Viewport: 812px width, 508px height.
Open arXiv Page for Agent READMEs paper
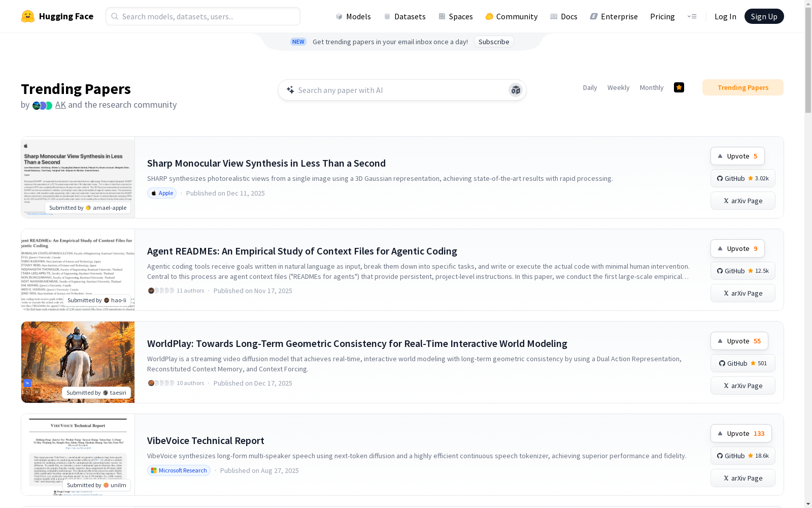743,293
